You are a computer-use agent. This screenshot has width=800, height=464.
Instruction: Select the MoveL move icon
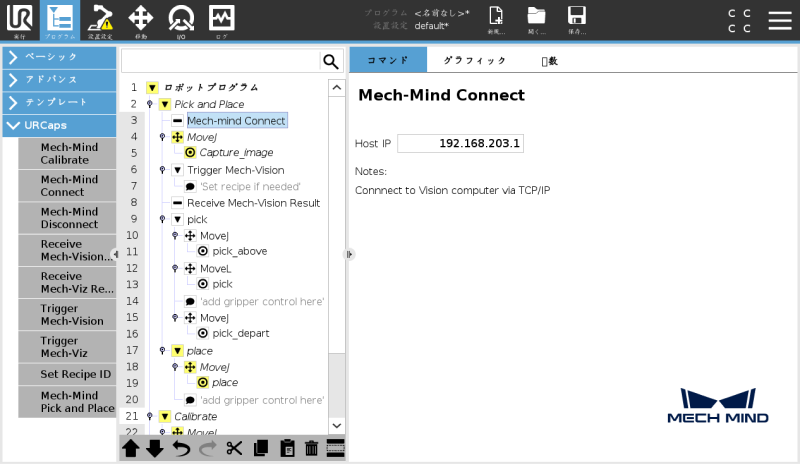pyautogui.click(x=190, y=268)
